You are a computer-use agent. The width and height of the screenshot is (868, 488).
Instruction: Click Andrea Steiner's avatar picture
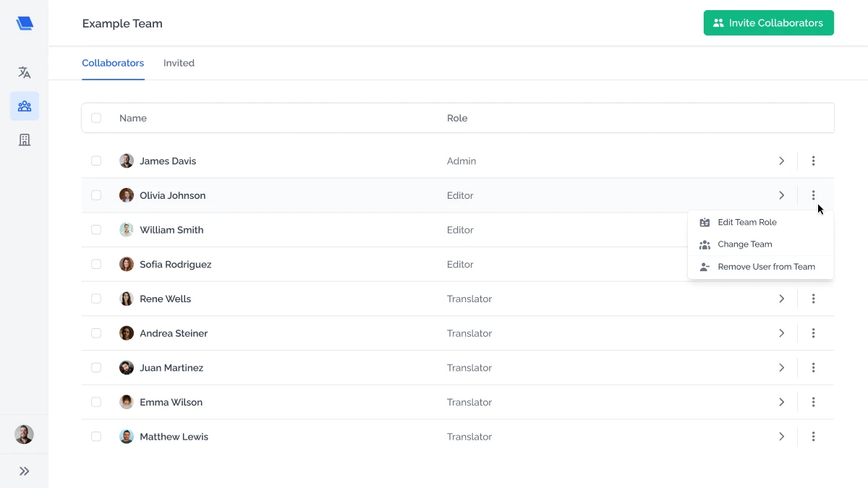coord(127,333)
